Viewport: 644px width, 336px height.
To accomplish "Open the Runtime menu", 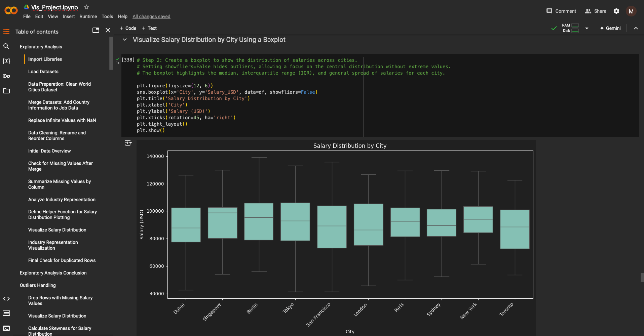I will [88, 16].
